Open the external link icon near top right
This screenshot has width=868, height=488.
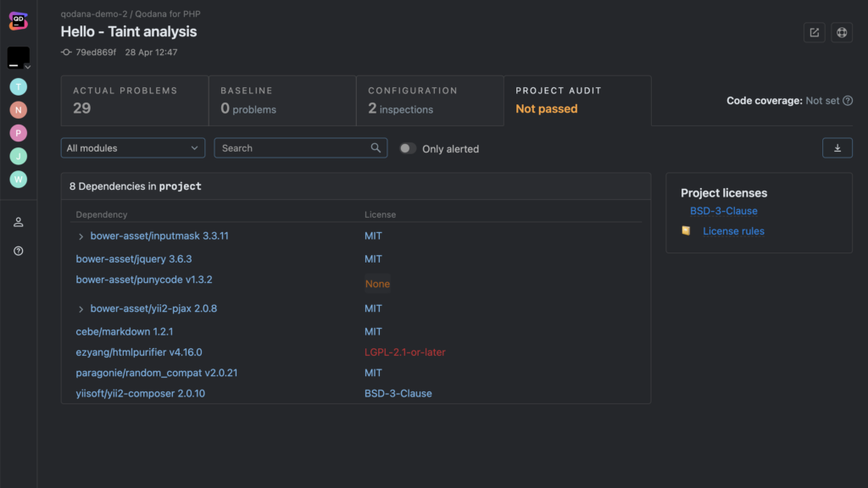tap(814, 32)
